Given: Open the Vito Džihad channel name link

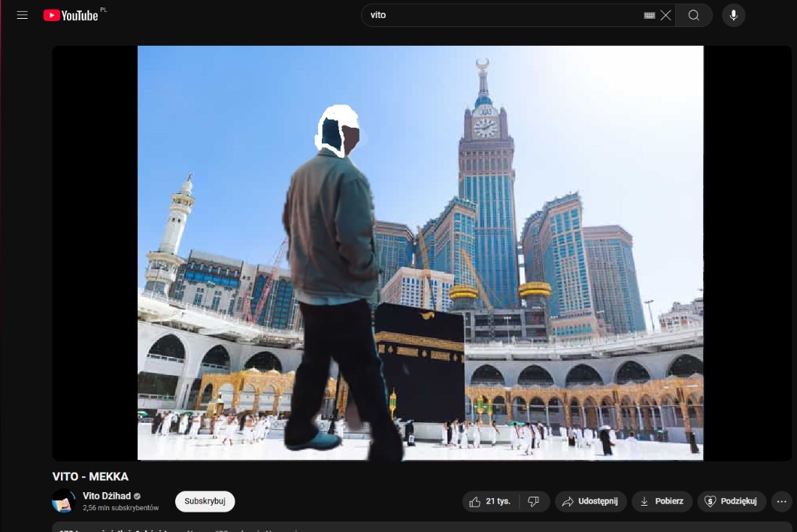Looking at the screenshot, I should point(106,496).
